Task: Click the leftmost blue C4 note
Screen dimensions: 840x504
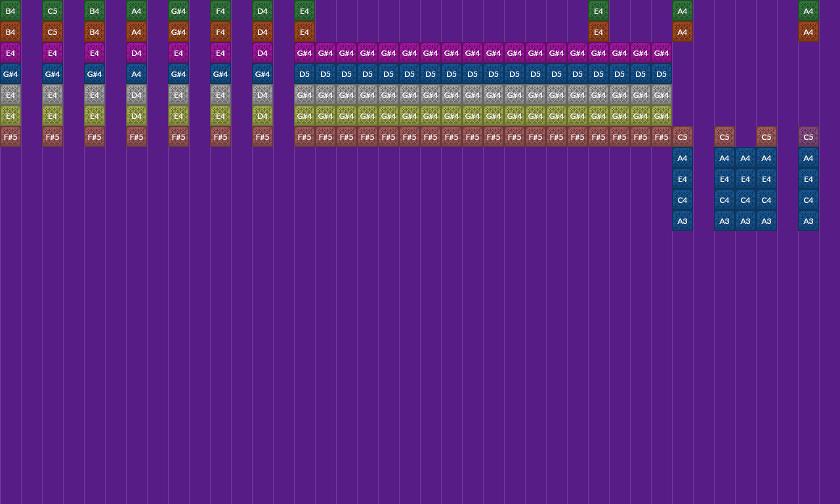Action: (x=682, y=199)
